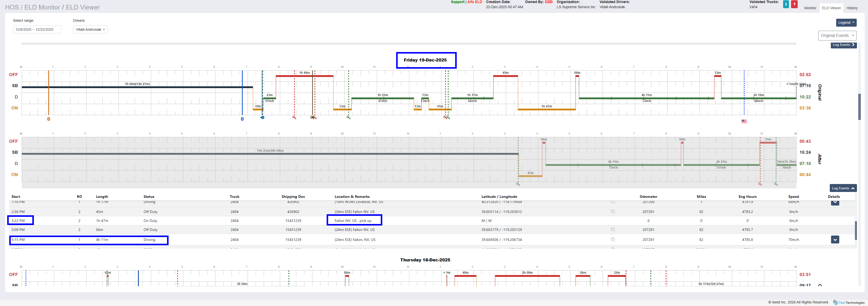The height and width of the screenshot is (306, 868).
Task: Click the blue gear-shaped marker icon below the timeline
Action: (262, 117)
